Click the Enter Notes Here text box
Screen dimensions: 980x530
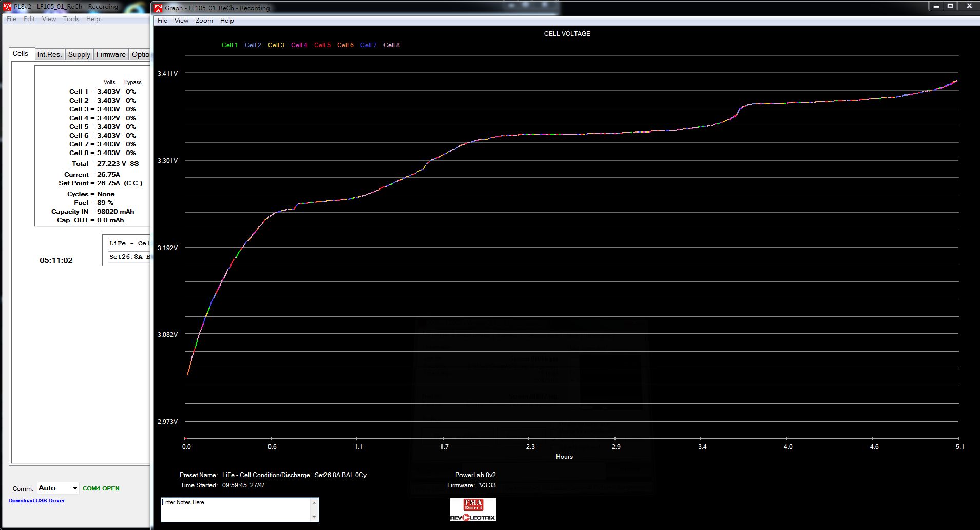pyautogui.click(x=236, y=509)
